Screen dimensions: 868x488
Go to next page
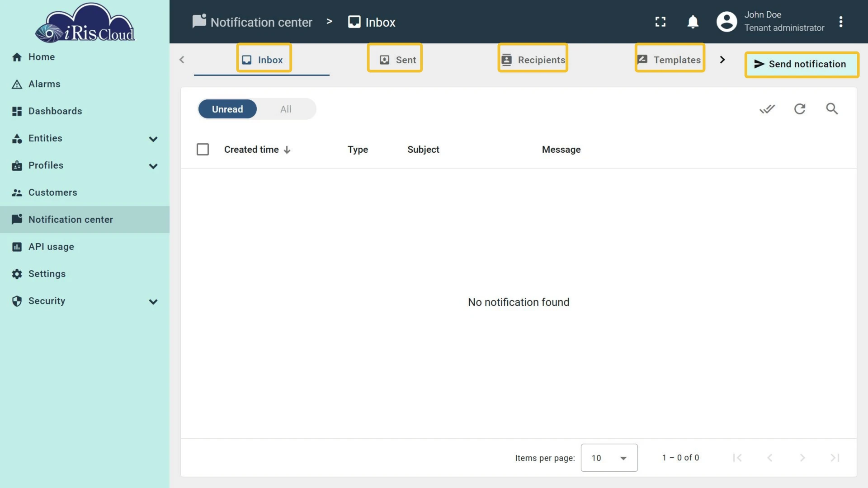coord(802,458)
